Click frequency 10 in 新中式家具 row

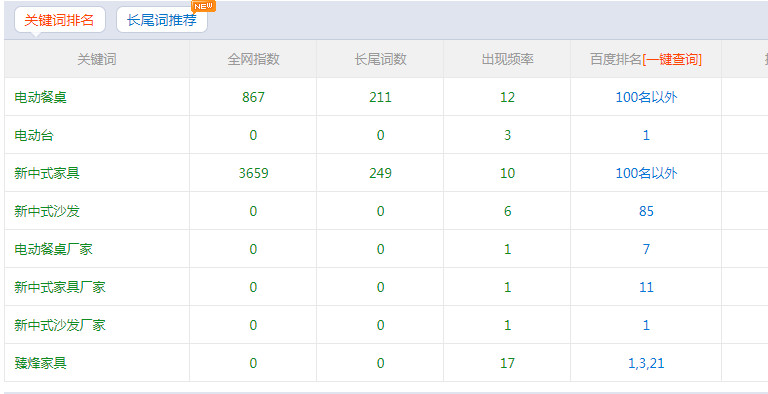pyautogui.click(x=507, y=173)
